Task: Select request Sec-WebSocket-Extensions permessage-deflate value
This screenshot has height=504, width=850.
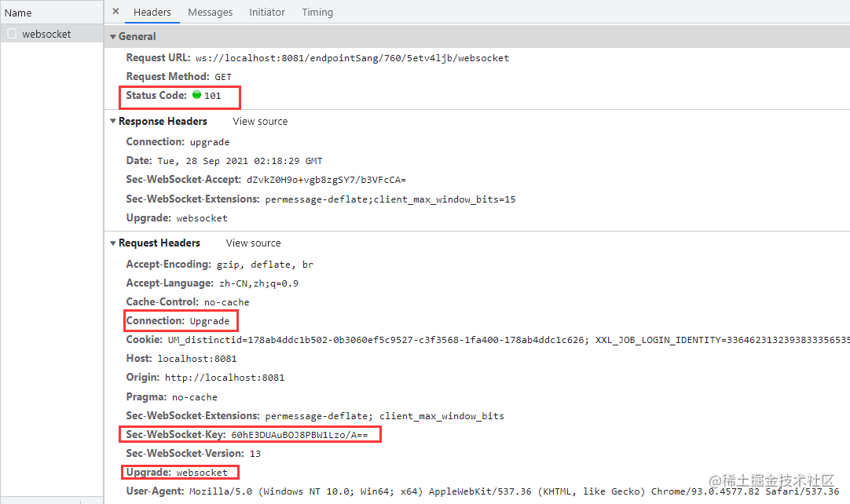Action: tap(384, 416)
